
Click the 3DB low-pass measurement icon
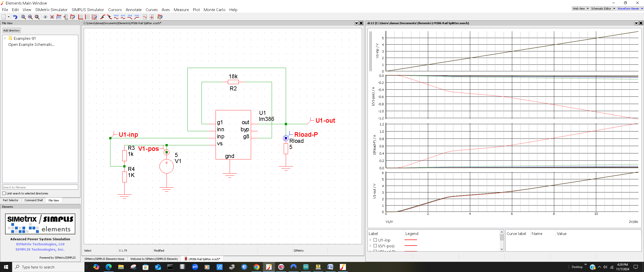(130, 17)
